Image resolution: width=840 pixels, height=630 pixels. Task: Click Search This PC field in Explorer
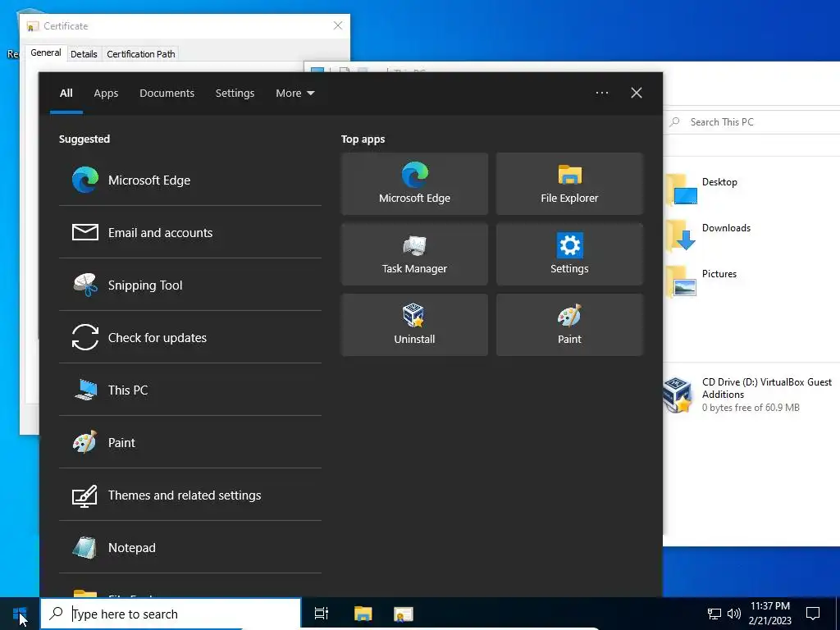[752, 122]
